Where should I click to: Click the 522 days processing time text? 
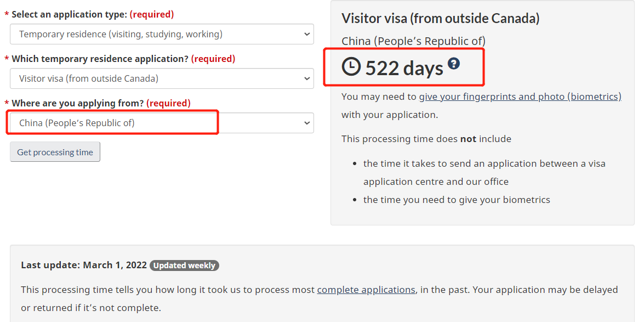(404, 68)
